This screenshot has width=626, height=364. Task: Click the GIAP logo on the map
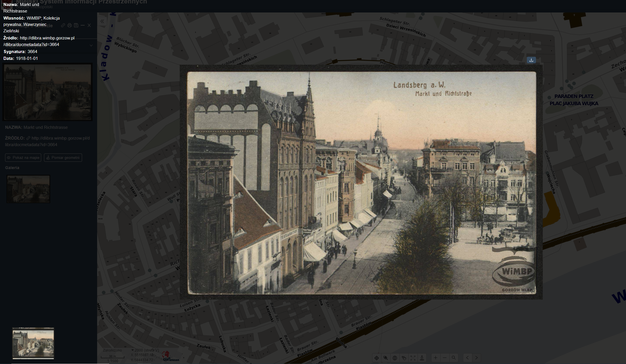170,356
